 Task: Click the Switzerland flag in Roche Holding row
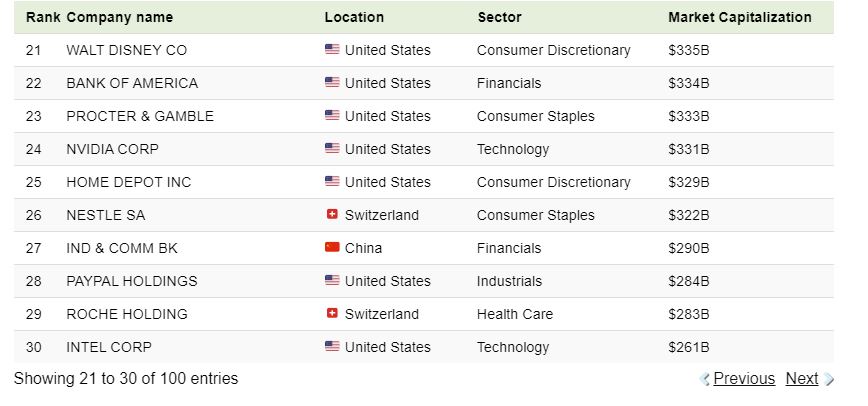pyautogui.click(x=332, y=314)
